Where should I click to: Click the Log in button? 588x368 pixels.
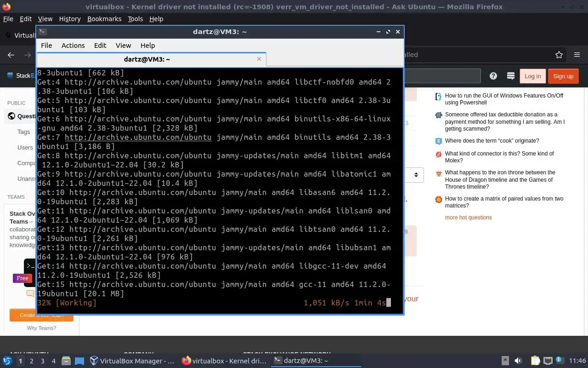tap(532, 76)
